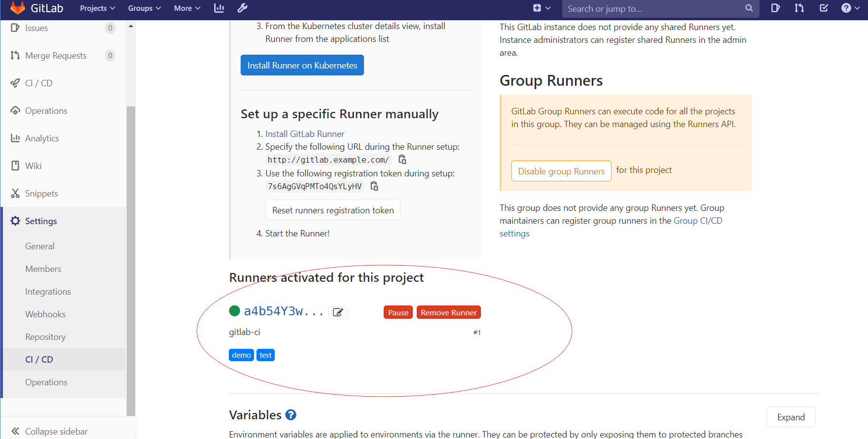Copy the registration token
Viewport: 868px width, 439px height.
[374, 186]
